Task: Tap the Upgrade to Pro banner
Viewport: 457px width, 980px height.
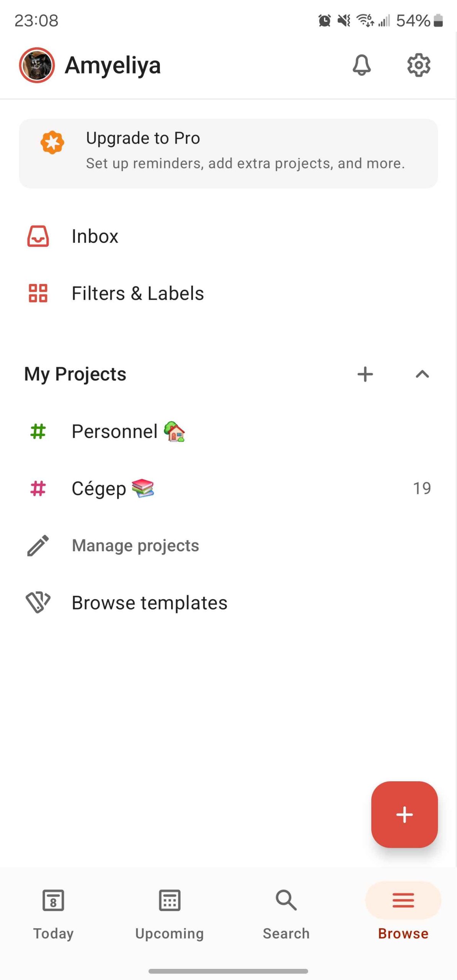Action: tap(245, 153)
